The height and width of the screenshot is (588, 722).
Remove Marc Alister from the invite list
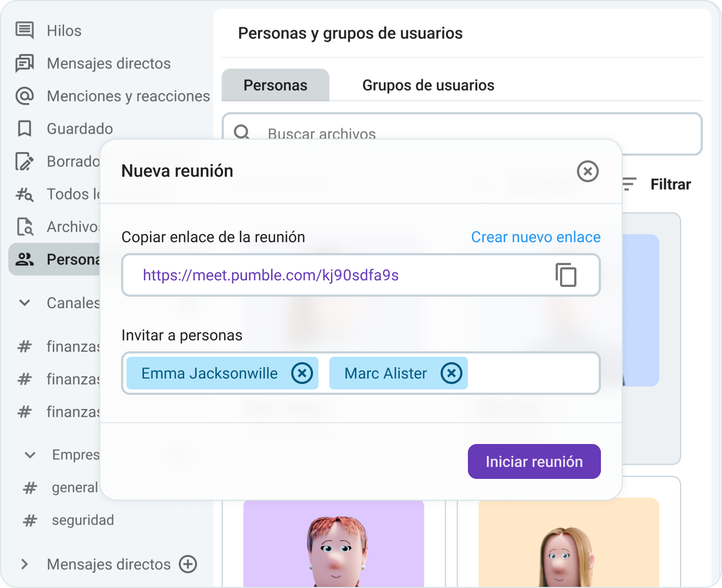(452, 373)
